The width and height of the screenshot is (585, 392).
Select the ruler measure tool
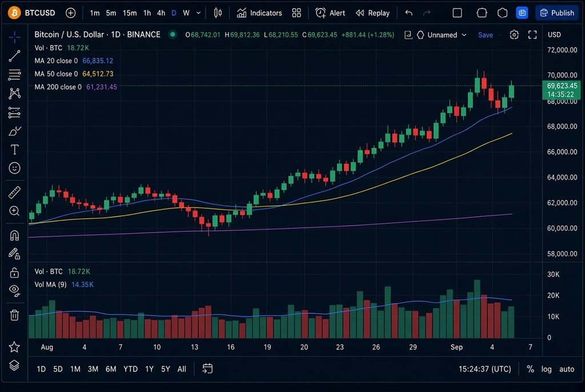[x=14, y=193]
